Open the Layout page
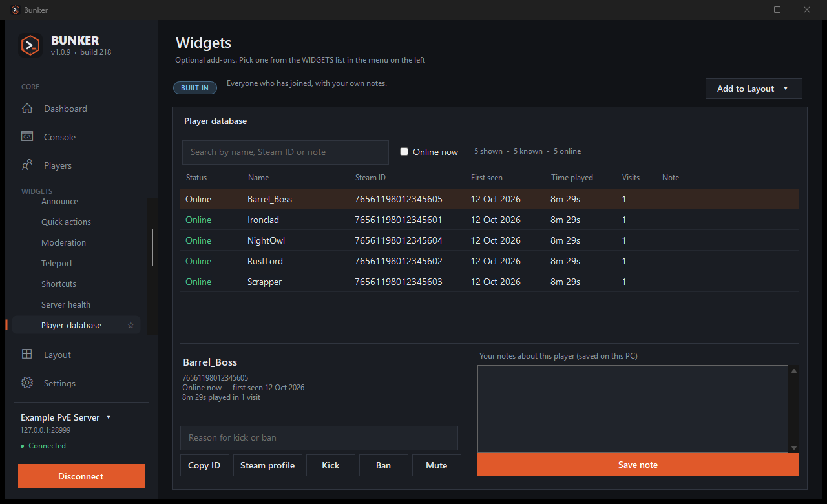827x504 pixels. coord(58,355)
